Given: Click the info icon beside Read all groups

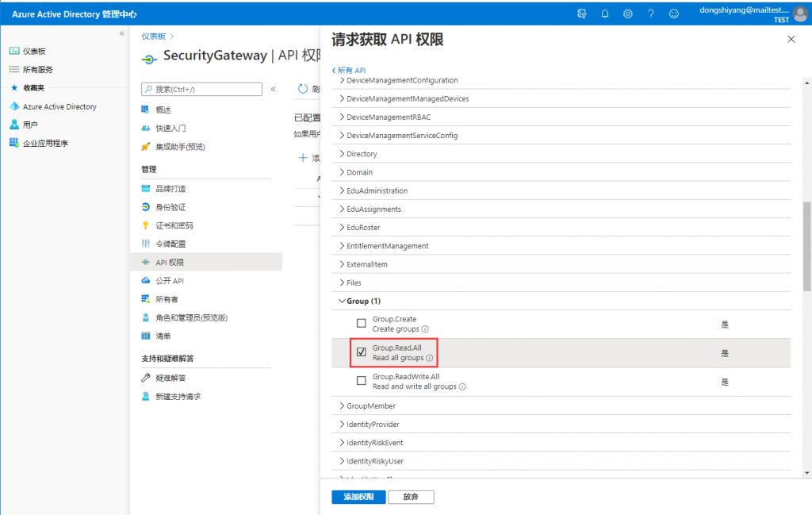Looking at the screenshot, I should pos(430,358).
